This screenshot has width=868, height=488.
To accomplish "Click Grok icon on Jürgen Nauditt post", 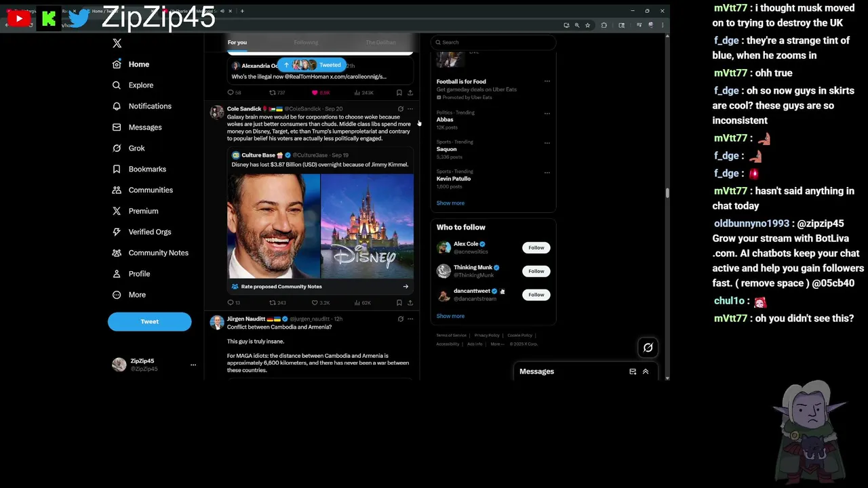I will pos(400,319).
